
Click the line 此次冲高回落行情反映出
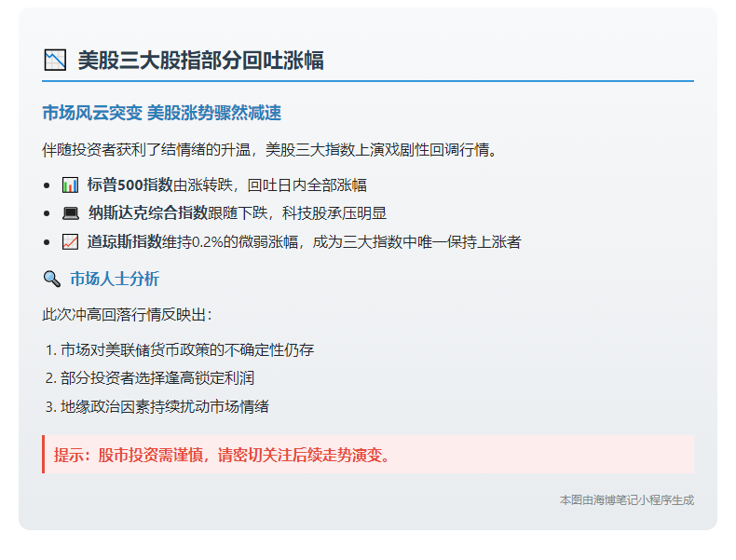[128, 315]
